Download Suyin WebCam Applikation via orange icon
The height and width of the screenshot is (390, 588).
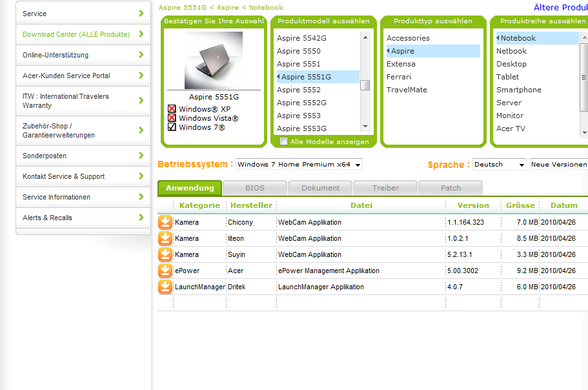tap(165, 254)
